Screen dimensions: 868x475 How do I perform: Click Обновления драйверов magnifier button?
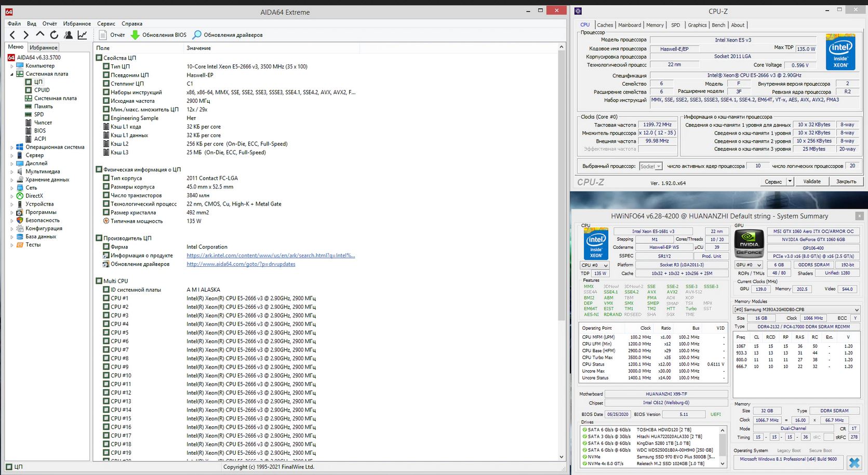click(228, 35)
